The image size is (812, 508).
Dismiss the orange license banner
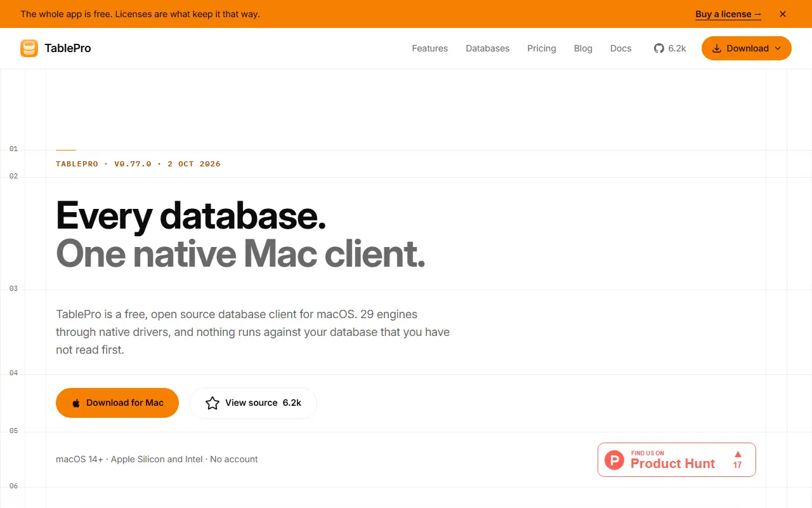click(x=783, y=14)
